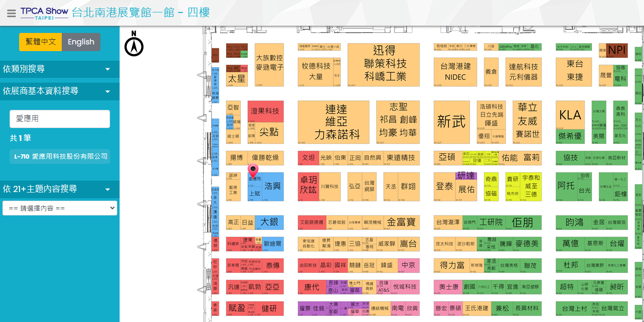Image resolution: width=644 pixels, height=322 pixels.
Task: Select the 得力富 booth
Action: pyautogui.click(x=452, y=265)
